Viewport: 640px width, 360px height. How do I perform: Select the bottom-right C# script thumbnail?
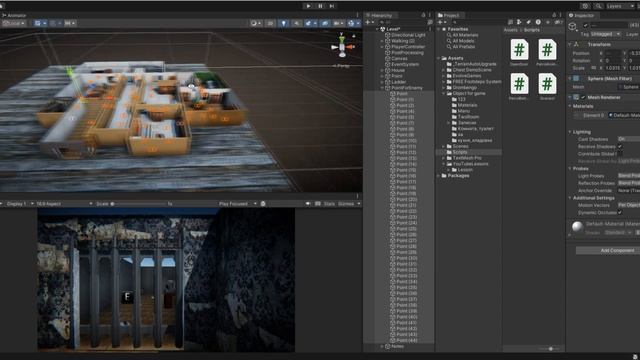[547, 84]
